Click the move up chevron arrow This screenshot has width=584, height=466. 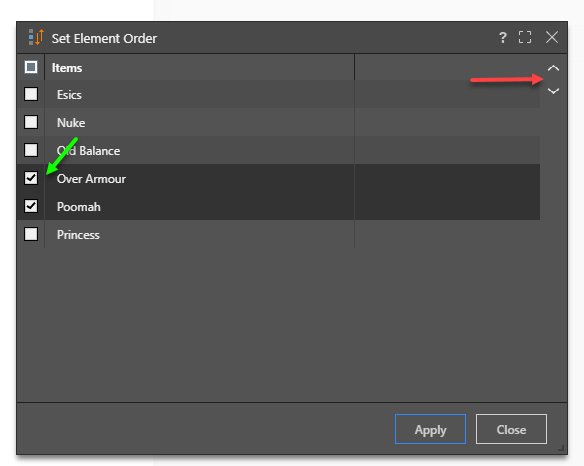pyautogui.click(x=553, y=68)
